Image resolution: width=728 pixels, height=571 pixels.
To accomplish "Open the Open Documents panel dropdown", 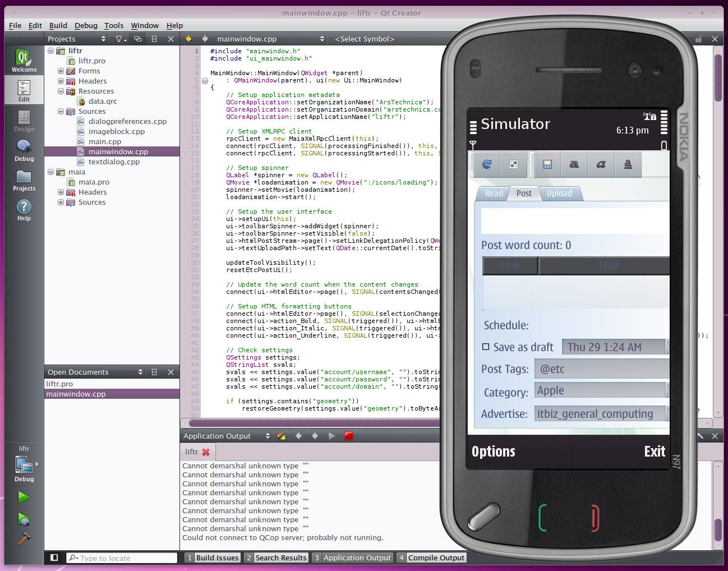I will click(95, 372).
